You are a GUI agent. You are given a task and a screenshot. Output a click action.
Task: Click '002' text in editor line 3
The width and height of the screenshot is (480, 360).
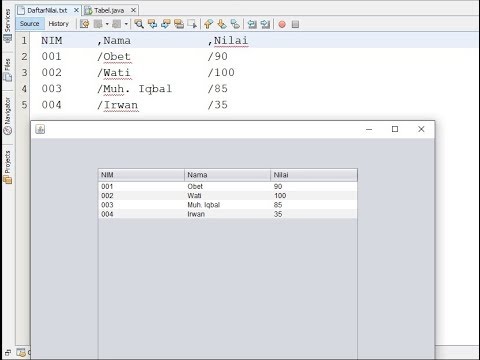(x=52, y=73)
